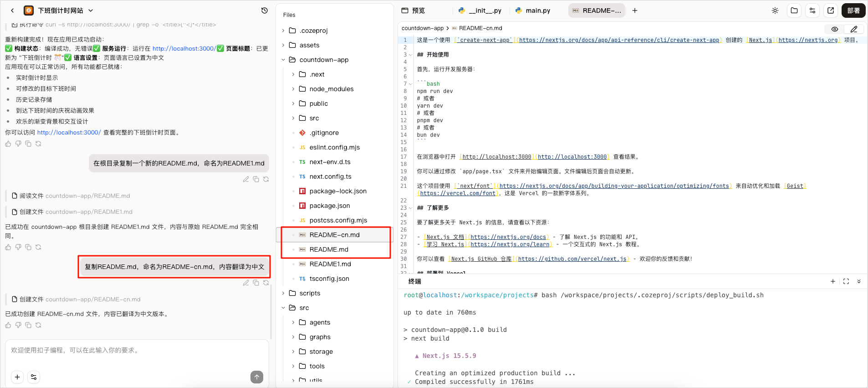Copy the reply about localhost:3000 countdown page
The width and height of the screenshot is (868, 388).
coord(28,144)
